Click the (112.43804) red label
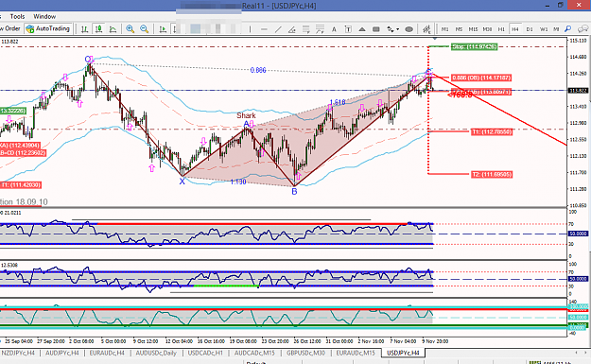 [20, 146]
